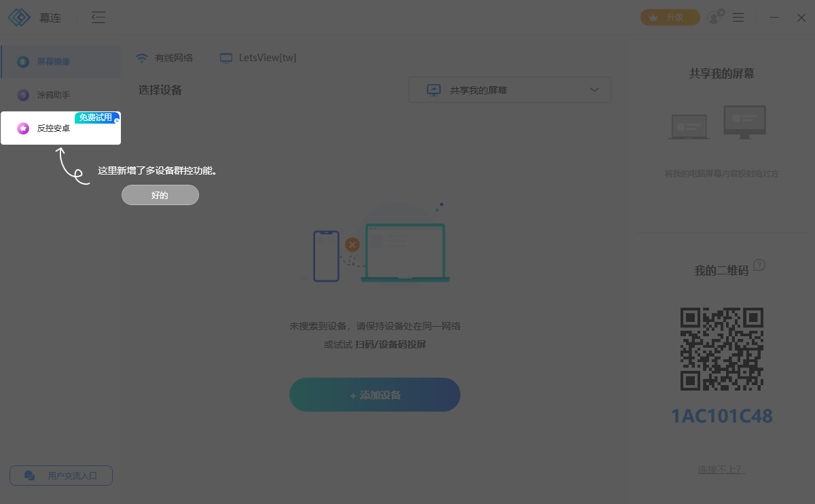Click the help icon beside 我的二维码
815x504 pixels.
759,265
